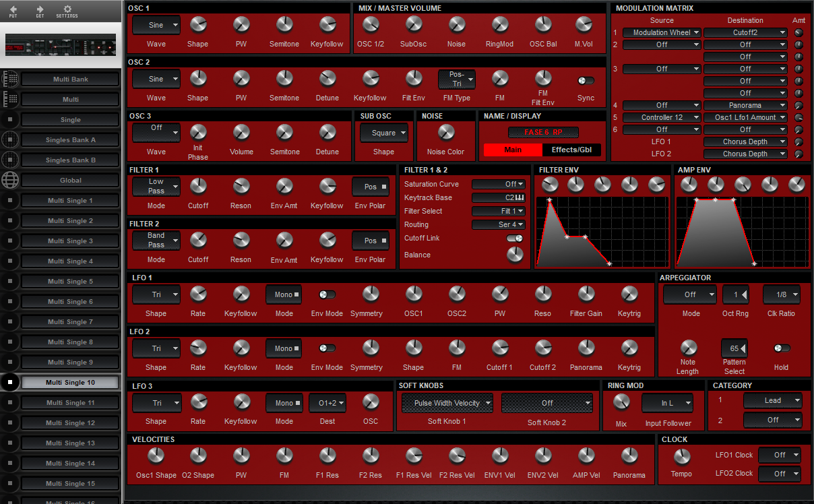Viewport: 814px width, 504px height.
Task: Click the grid icon beside the Multi row
Action: (x=10, y=99)
